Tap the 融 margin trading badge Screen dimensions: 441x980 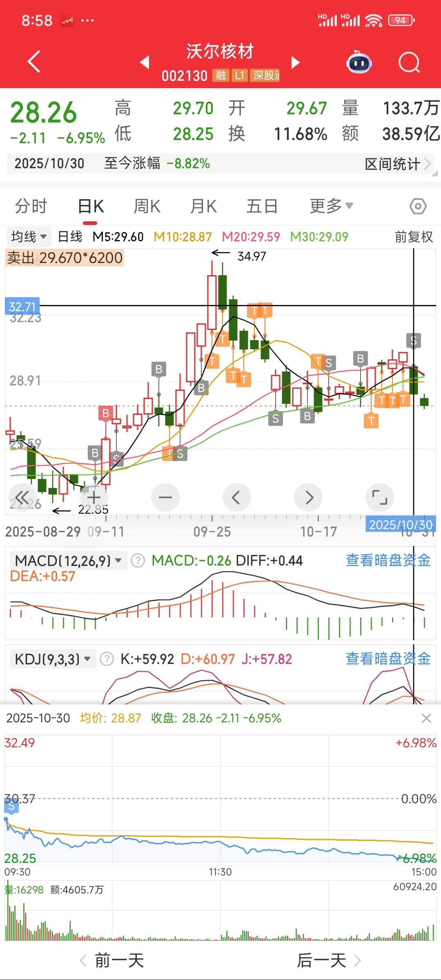221,76
